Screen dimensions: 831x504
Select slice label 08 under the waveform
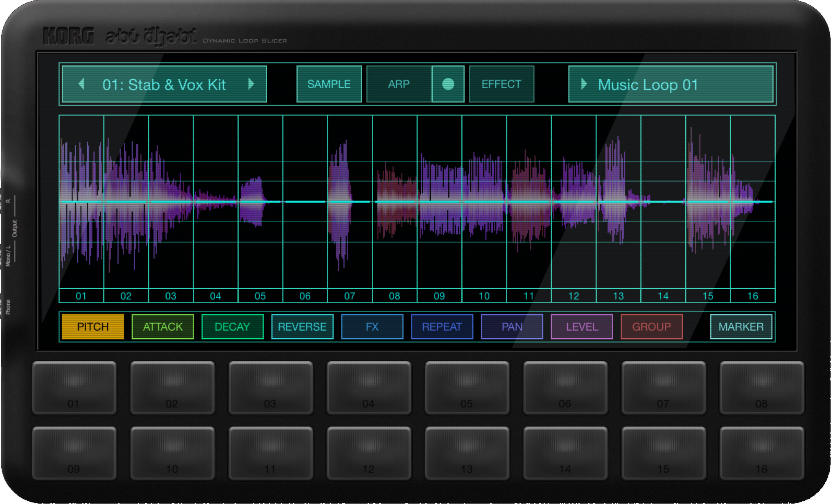click(395, 296)
